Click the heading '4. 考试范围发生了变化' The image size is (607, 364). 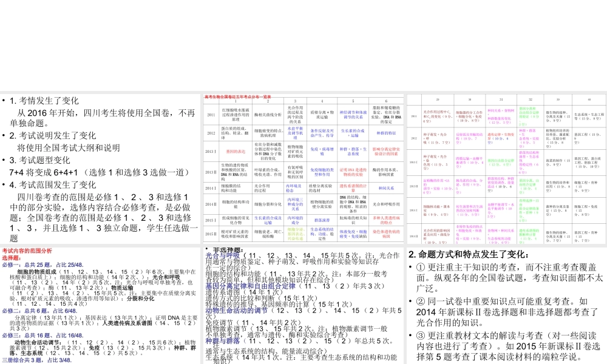pos(53,185)
